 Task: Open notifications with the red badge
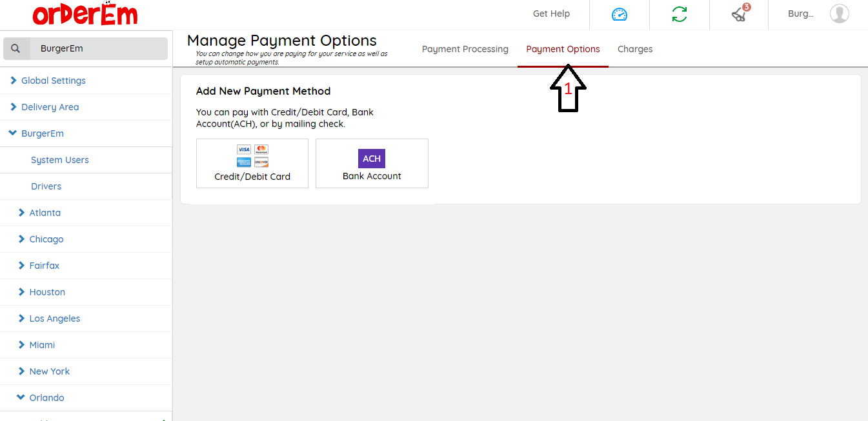tap(740, 14)
